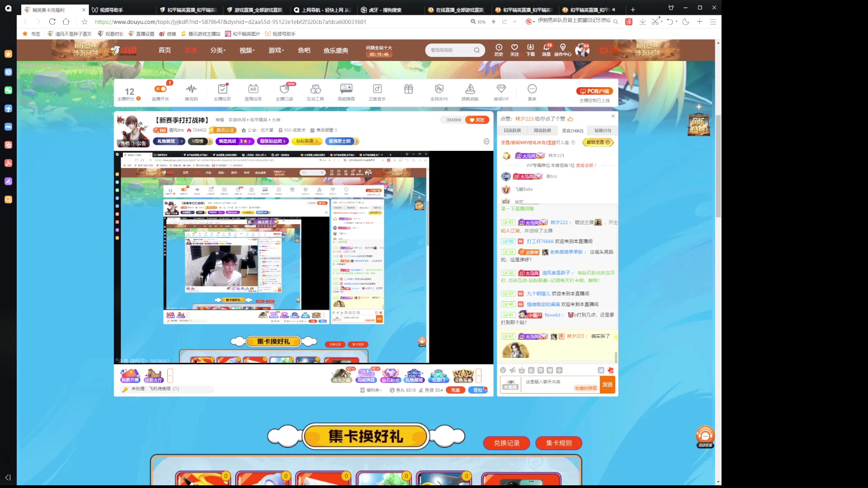Screen dimensions: 868x488
Task: Open the emoji smiley icon in chat
Action: [503, 370]
